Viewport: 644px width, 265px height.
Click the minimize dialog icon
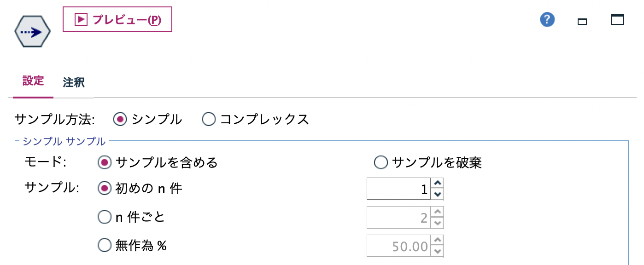point(582,21)
